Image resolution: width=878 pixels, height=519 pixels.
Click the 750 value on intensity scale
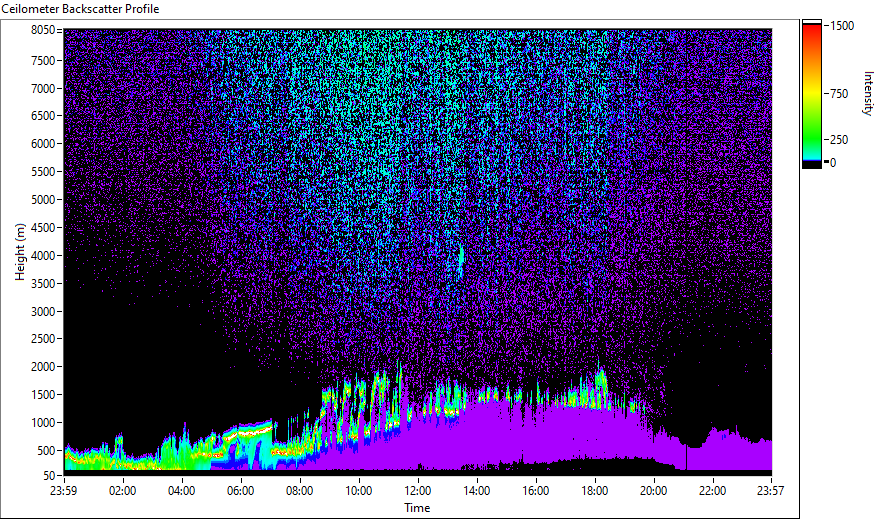tap(839, 94)
